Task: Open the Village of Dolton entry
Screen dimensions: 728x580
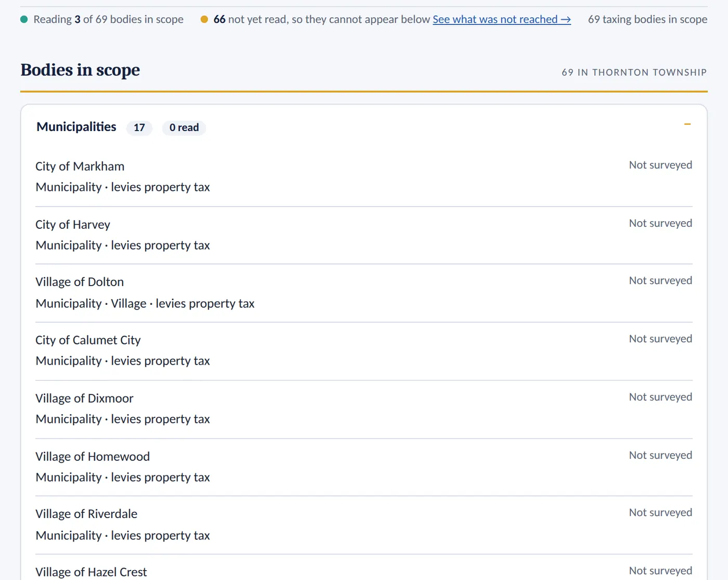Action: point(364,293)
